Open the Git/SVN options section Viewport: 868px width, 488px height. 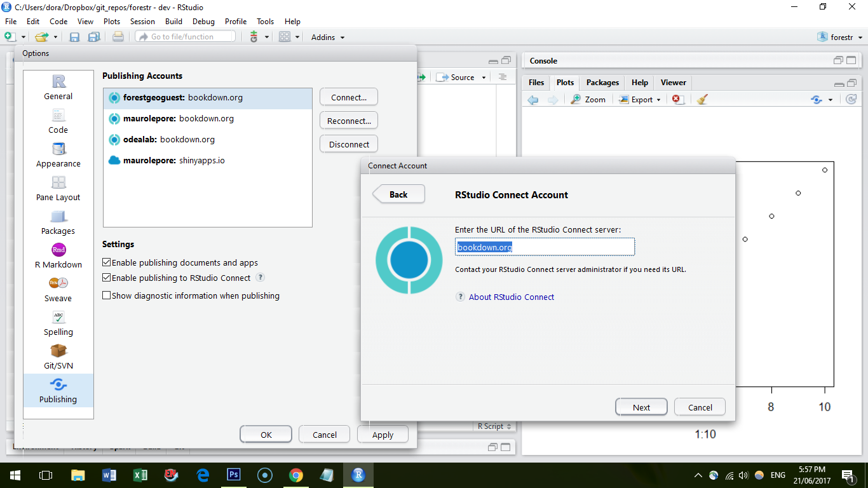(x=58, y=357)
